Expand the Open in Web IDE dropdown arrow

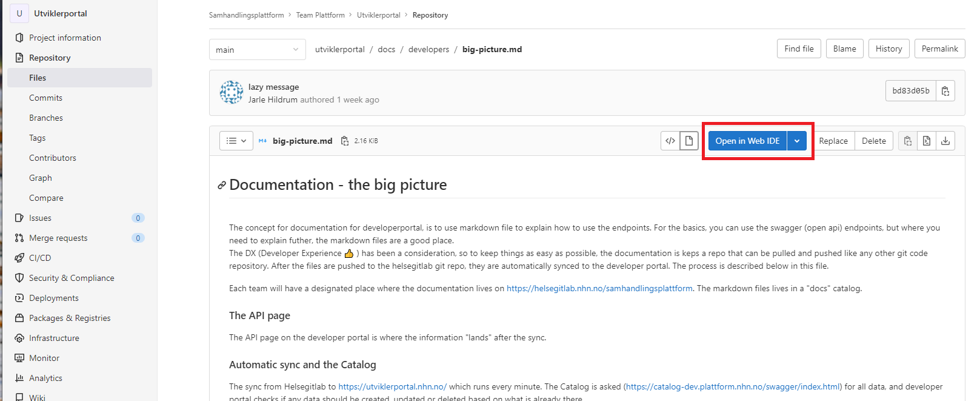click(x=797, y=141)
